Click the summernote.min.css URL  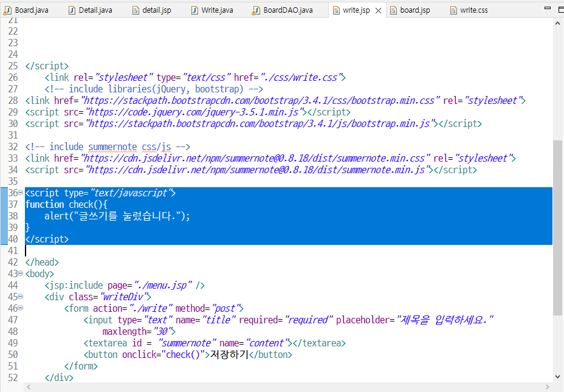click(x=255, y=158)
